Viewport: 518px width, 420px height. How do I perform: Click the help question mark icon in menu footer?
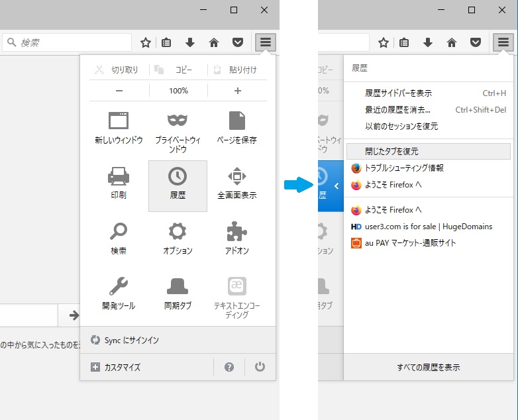229,367
